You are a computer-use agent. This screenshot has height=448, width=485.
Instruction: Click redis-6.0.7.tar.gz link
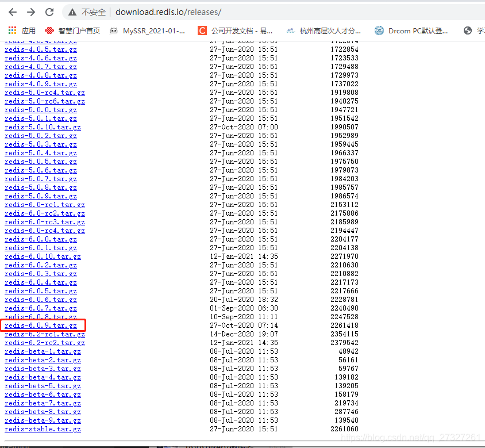click(x=41, y=308)
